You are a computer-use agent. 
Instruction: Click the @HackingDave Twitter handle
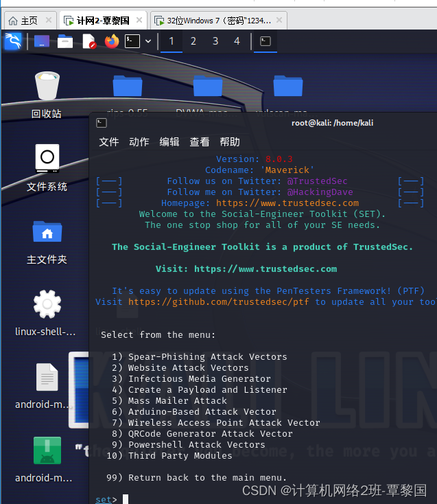(x=320, y=192)
